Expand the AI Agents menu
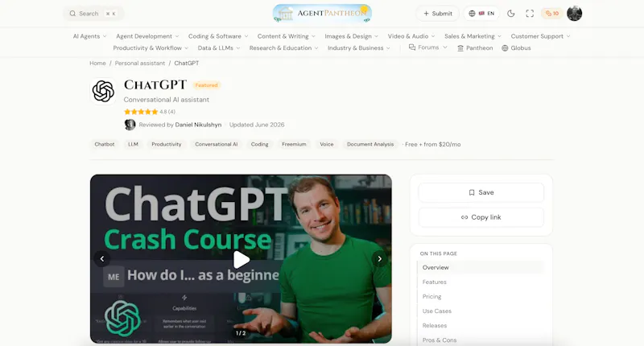This screenshot has width=644, height=346. pos(89,36)
